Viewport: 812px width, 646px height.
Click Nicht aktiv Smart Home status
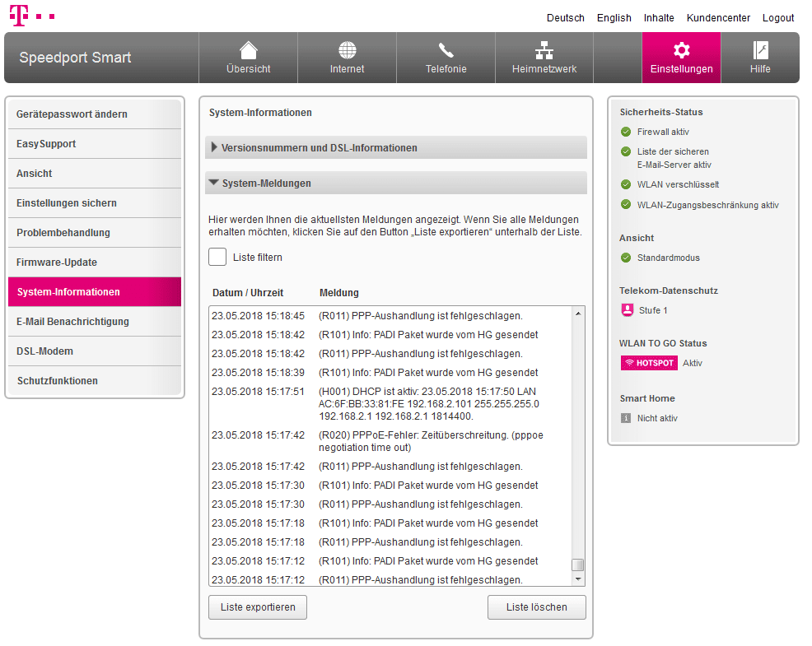pos(657,418)
